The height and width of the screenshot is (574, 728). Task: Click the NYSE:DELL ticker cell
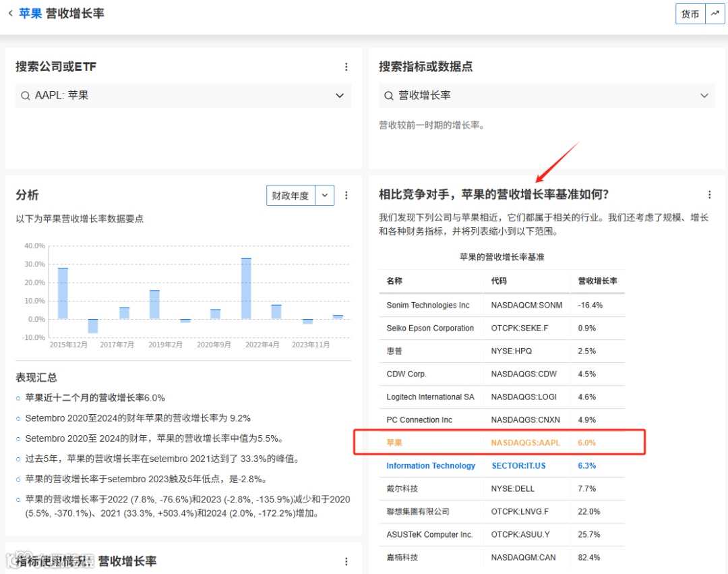click(x=512, y=488)
